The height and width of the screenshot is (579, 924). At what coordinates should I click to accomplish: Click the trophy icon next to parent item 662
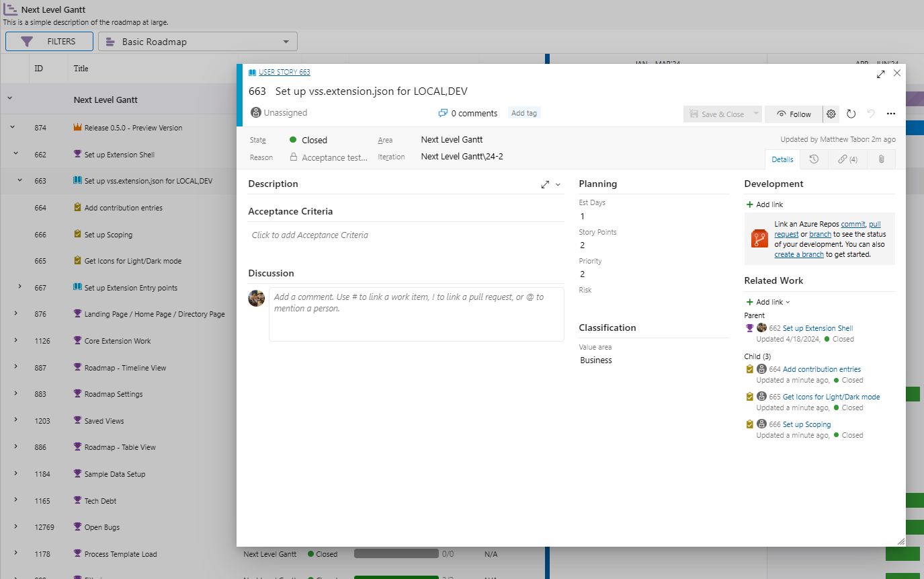(750, 327)
